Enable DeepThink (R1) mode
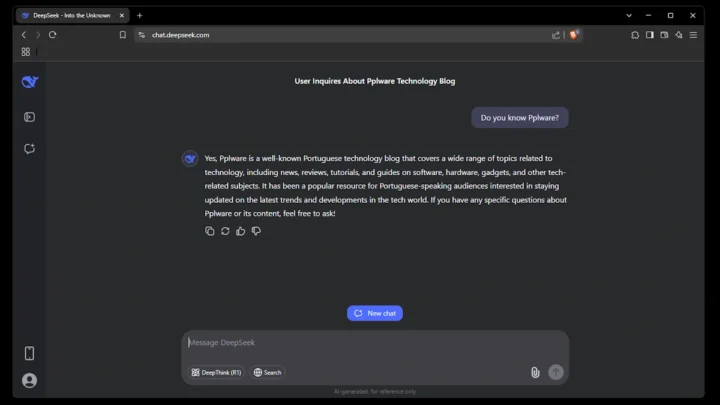Screen dimensions: 720x405 point(217,372)
